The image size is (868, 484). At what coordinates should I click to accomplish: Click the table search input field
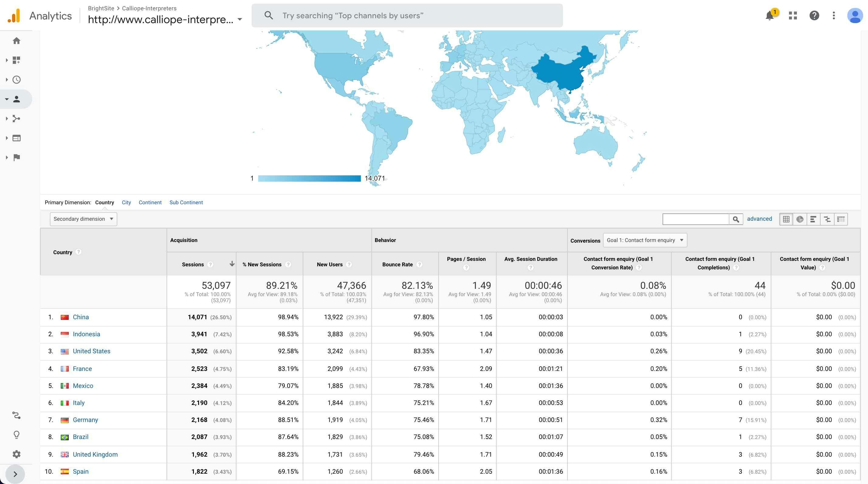point(695,219)
